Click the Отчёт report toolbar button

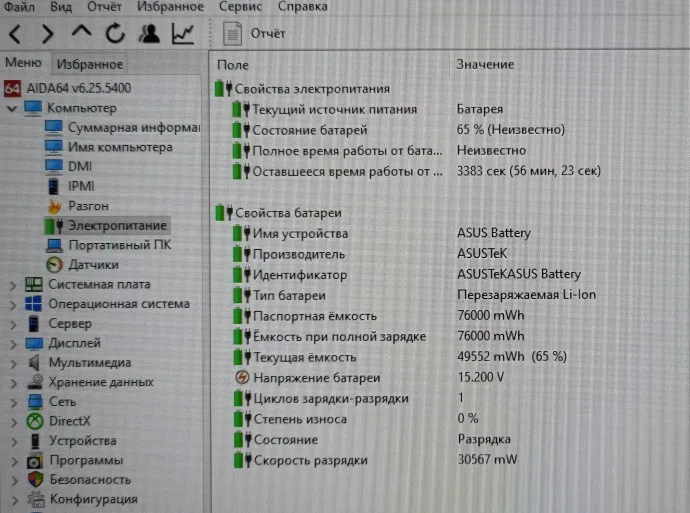tap(254, 33)
